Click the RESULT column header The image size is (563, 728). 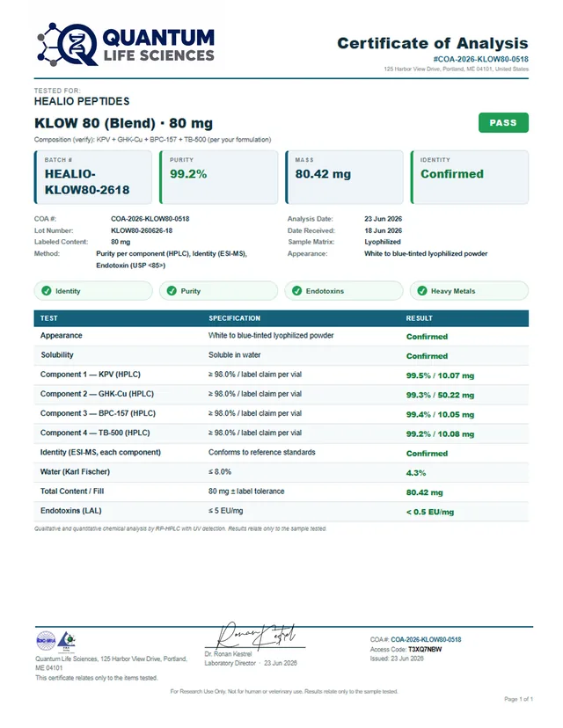tap(419, 318)
